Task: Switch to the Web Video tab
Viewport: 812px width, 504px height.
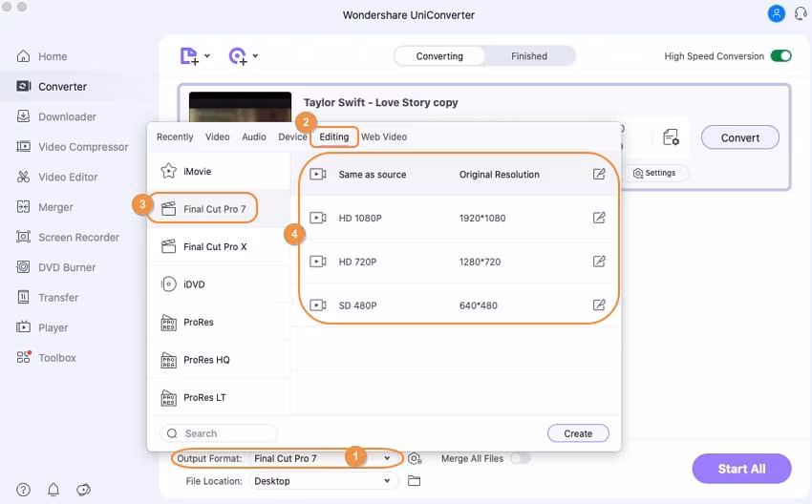Action: (x=384, y=136)
